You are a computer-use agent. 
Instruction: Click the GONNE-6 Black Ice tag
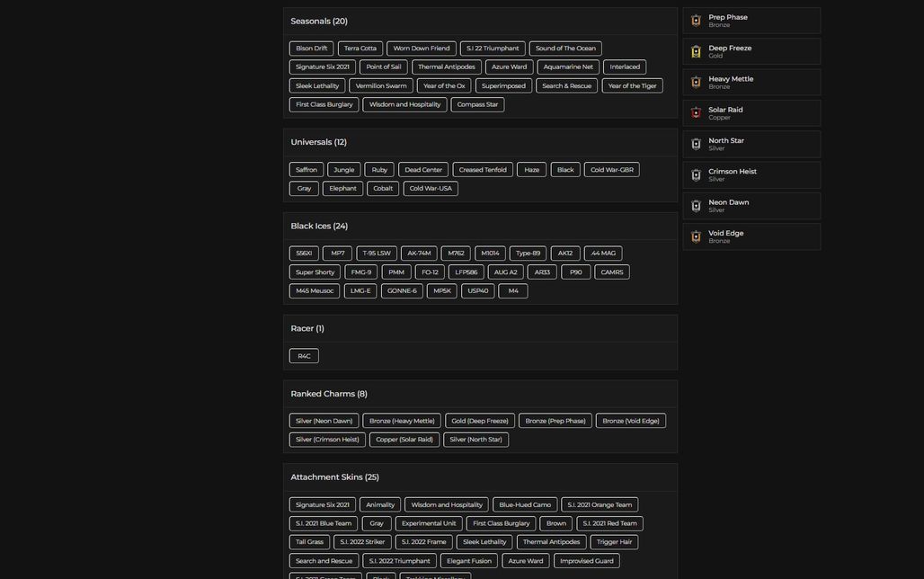click(402, 291)
